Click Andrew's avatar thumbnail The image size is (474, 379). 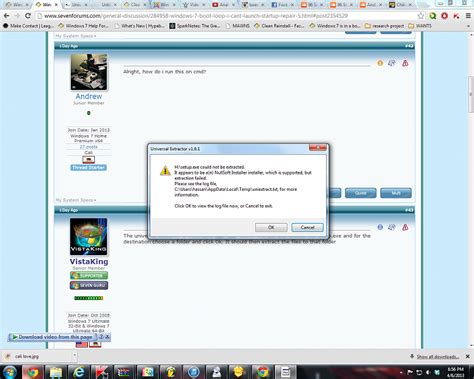click(x=89, y=72)
